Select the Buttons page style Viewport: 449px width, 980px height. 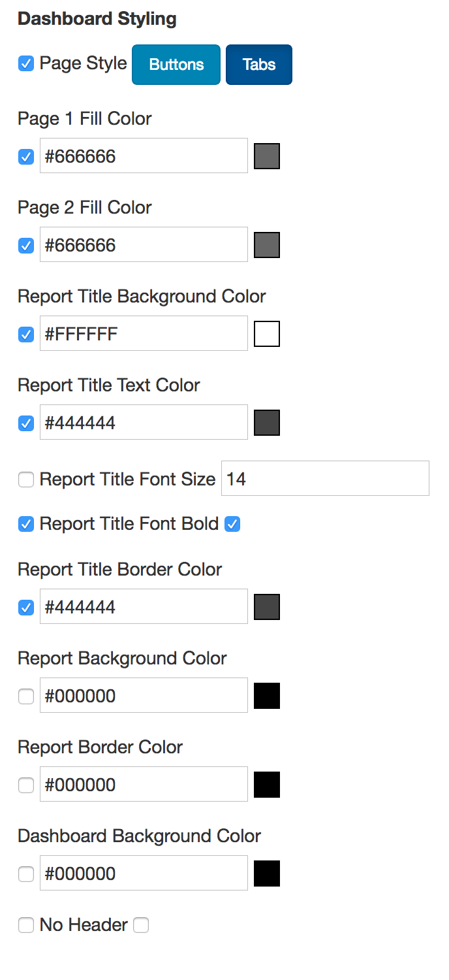click(176, 64)
